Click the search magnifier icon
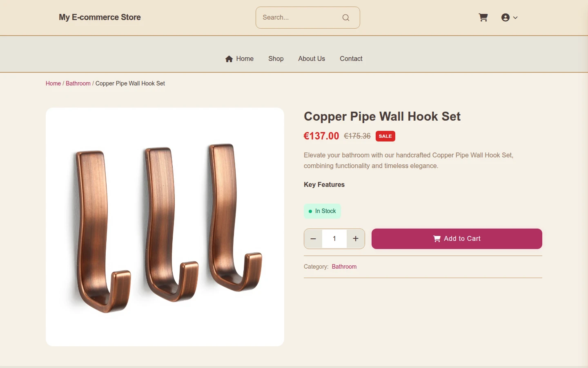 coord(346,18)
